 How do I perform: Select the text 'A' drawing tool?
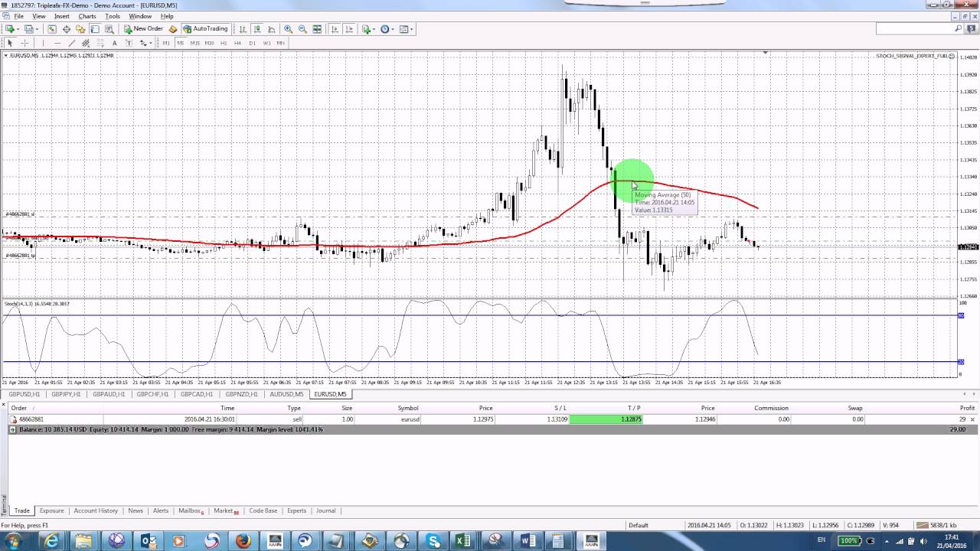click(115, 43)
